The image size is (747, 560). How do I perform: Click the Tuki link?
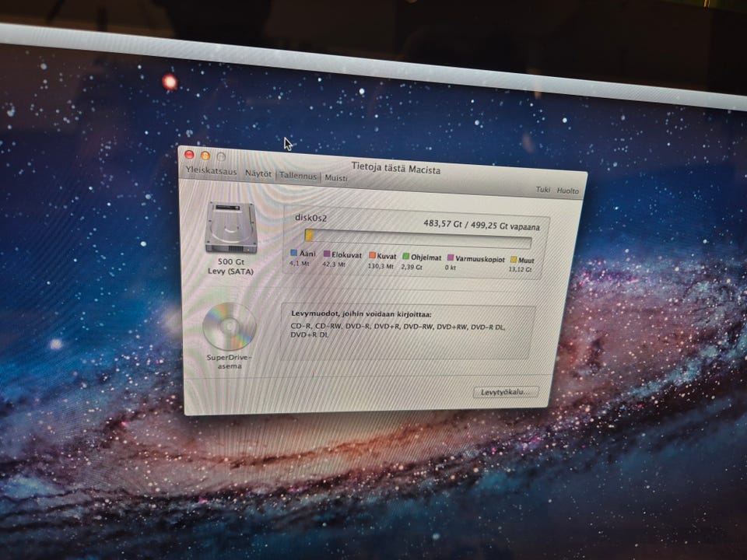pyautogui.click(x=543, y=190)
